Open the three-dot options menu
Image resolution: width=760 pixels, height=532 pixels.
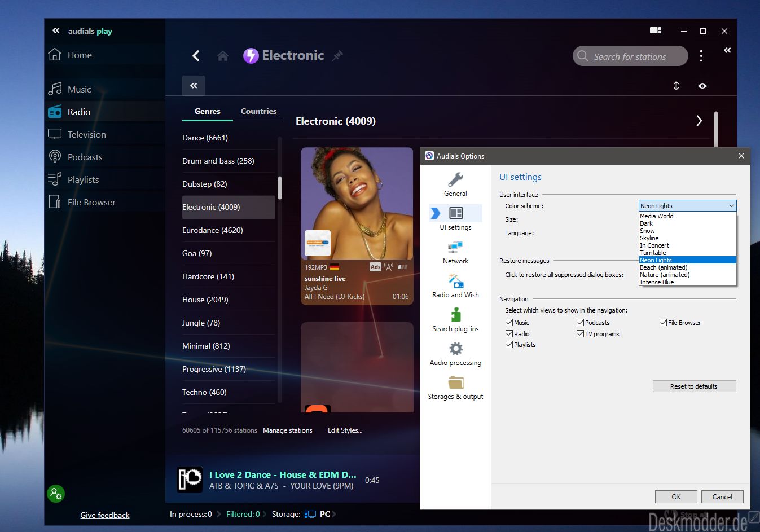point(701,56)
